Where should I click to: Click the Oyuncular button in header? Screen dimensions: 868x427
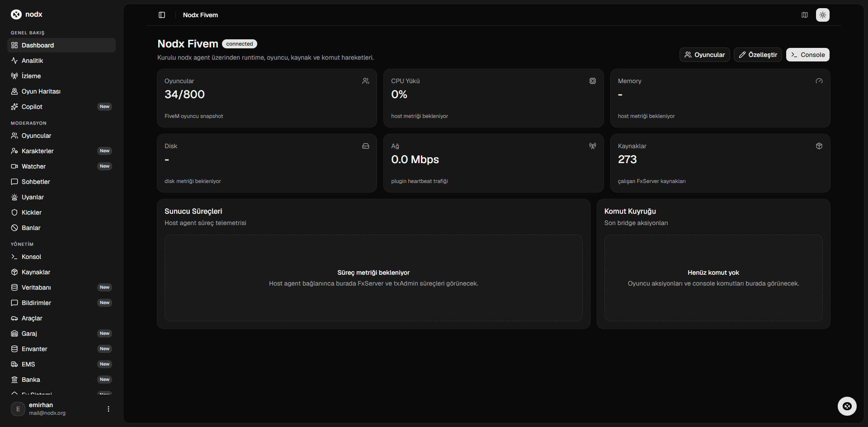point(704,55)
